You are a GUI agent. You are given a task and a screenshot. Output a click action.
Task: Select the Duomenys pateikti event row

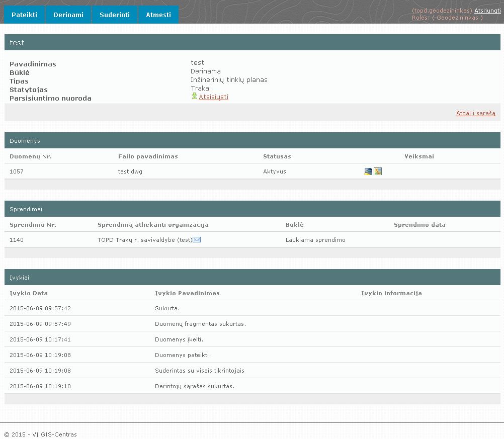pos(183,355)
